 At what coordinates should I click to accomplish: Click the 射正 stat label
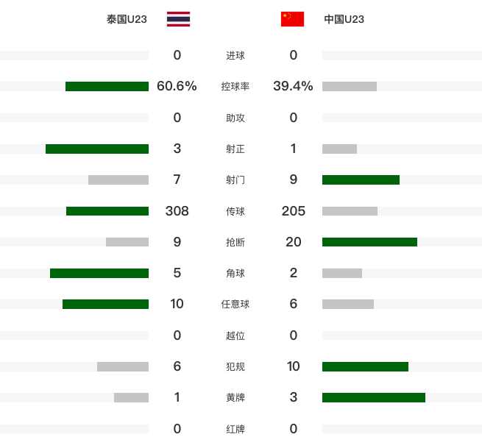pyautogui.click(x=235, y=149)
